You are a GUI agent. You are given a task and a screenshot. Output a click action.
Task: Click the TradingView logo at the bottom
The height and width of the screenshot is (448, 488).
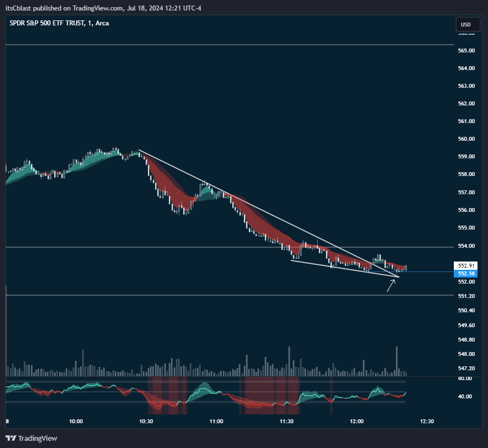(x=31, y=439)
